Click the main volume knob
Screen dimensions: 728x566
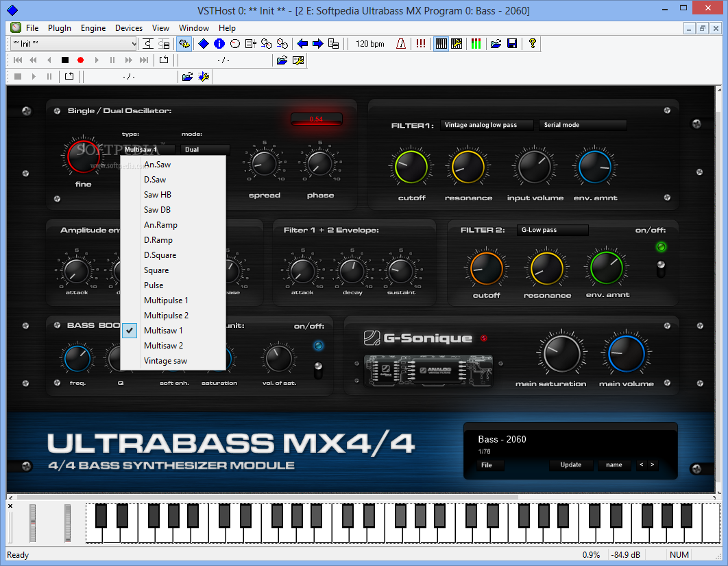click(x=626, y=353)
